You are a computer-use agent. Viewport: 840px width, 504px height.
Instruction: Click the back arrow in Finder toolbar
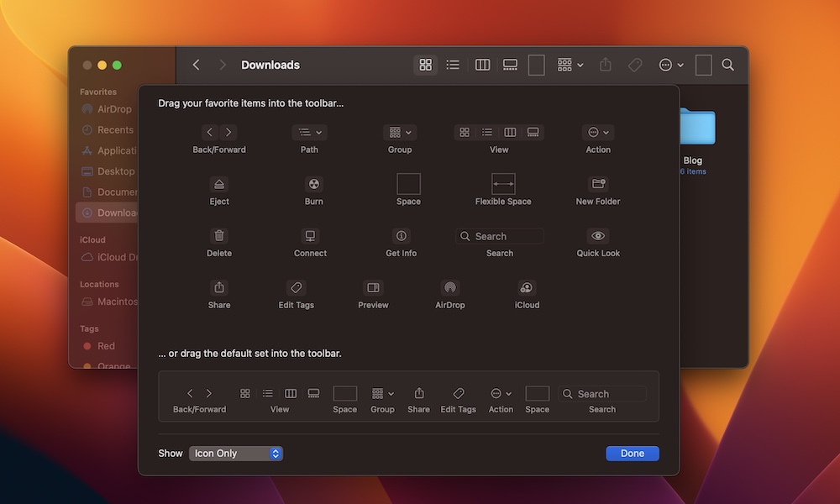(196, 65)
